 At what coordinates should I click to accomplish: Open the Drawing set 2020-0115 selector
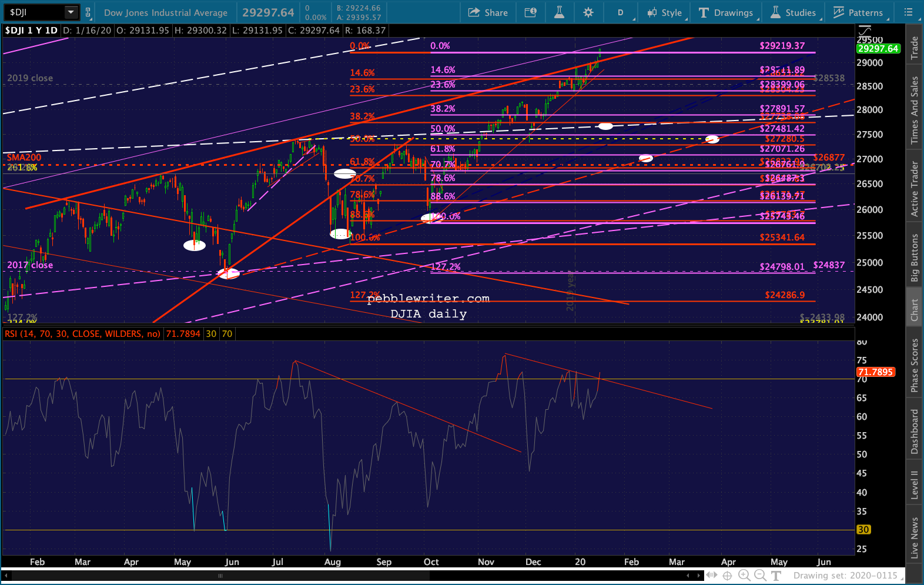click(x=845, y=576)
